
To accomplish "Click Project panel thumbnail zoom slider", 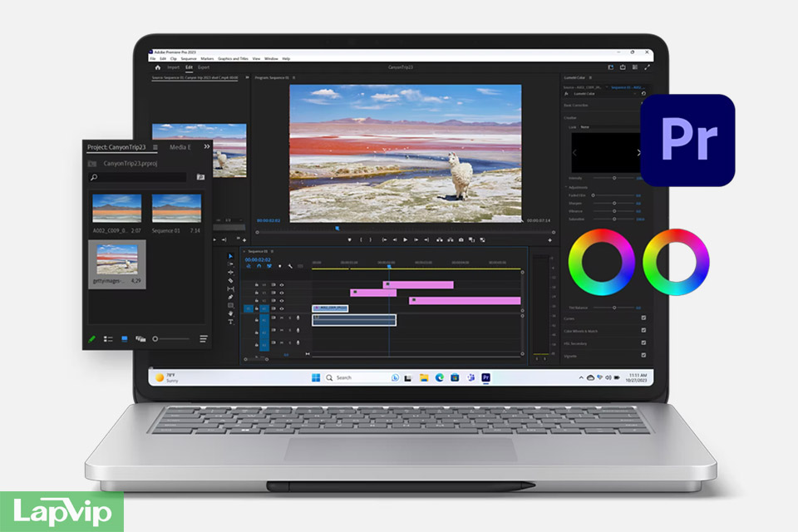I will point(171,339).
